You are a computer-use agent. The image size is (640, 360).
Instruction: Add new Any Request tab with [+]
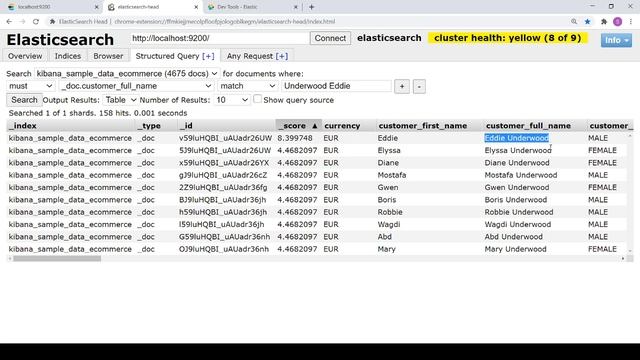pyautogui.click(x=282, y=56)
